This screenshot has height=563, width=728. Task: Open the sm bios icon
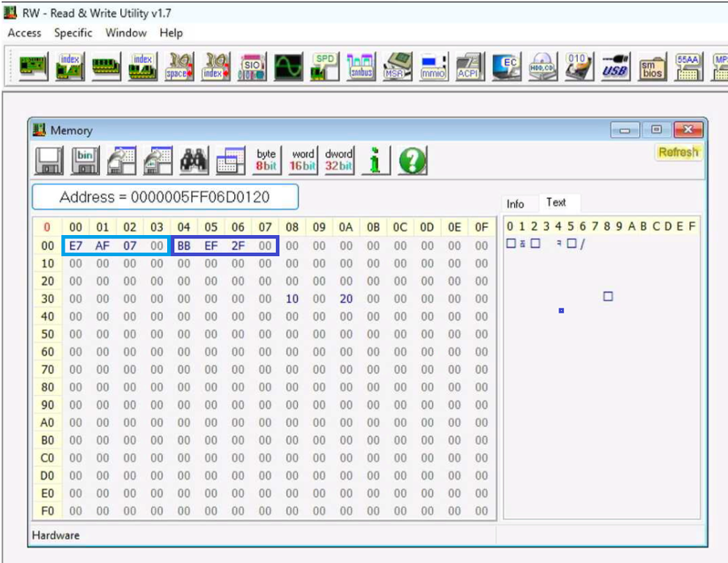pyautogui.click(x=652, y=66)
